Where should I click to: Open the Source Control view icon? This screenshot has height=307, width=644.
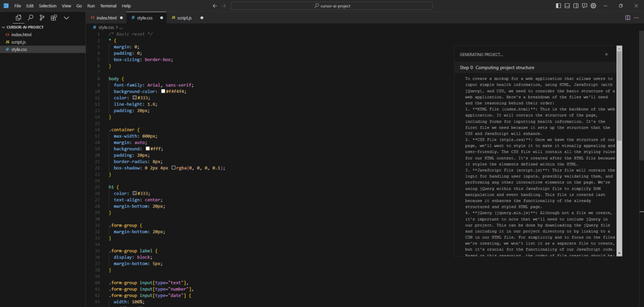click(x=42, y=18)
